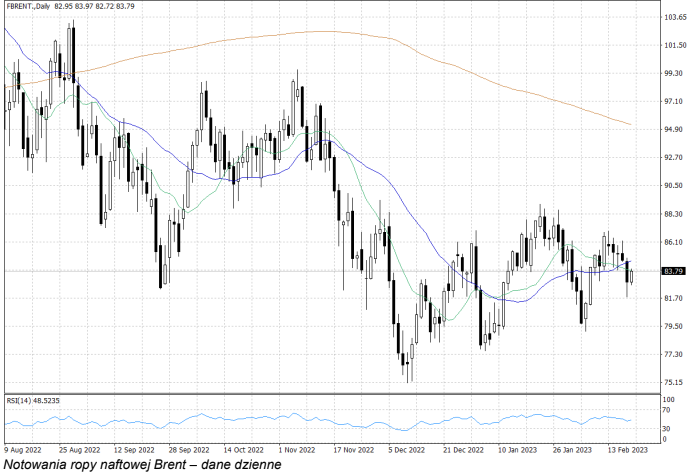Select the 1 Nov 2022 date label
691x475 pixels.
[x=299, y=450]
